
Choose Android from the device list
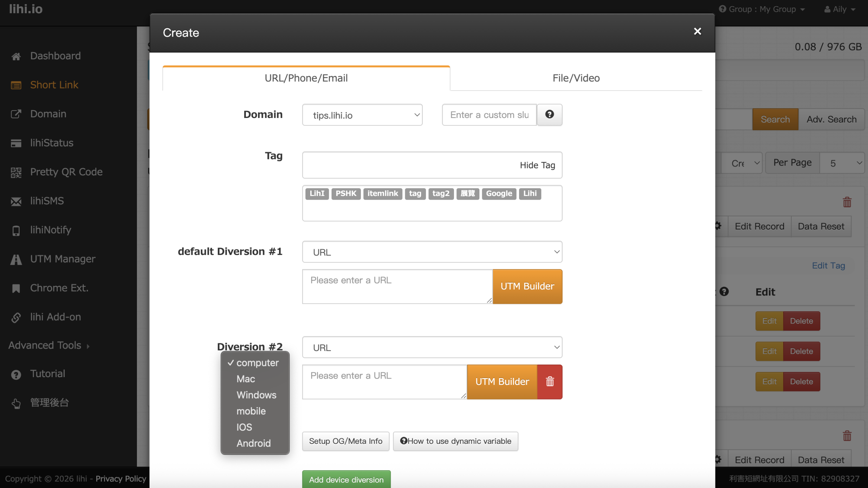(254, 443)
